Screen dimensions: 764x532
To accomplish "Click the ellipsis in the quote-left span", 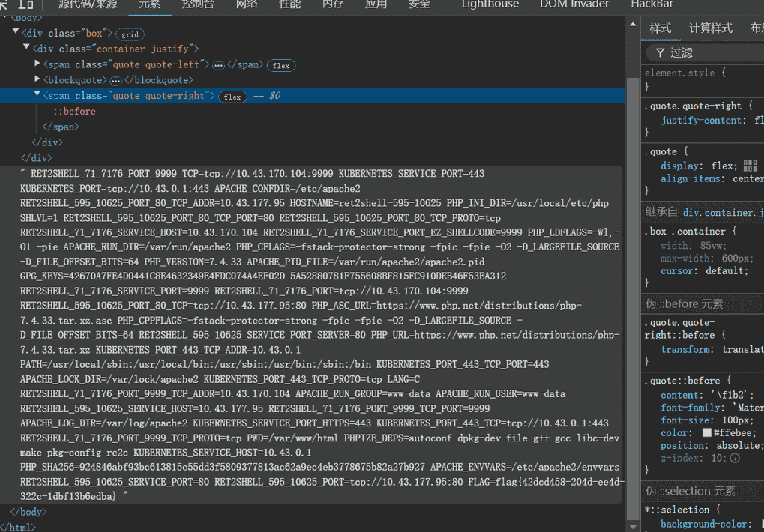I will (x=218, y=65).
